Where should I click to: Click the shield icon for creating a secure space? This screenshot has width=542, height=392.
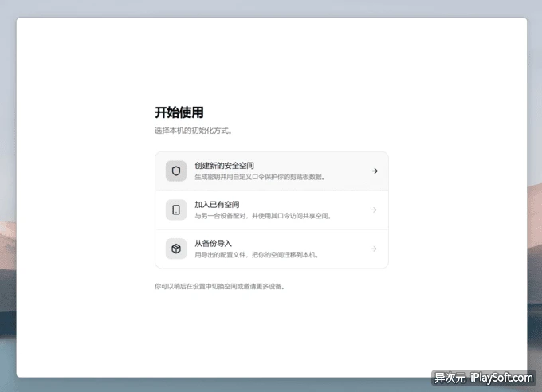coord(176,171)
